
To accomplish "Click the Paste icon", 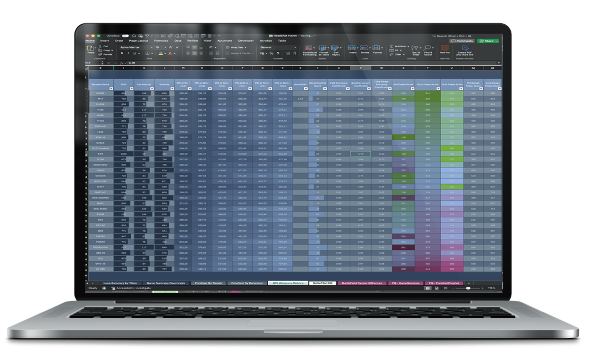I will coord(90,49).
